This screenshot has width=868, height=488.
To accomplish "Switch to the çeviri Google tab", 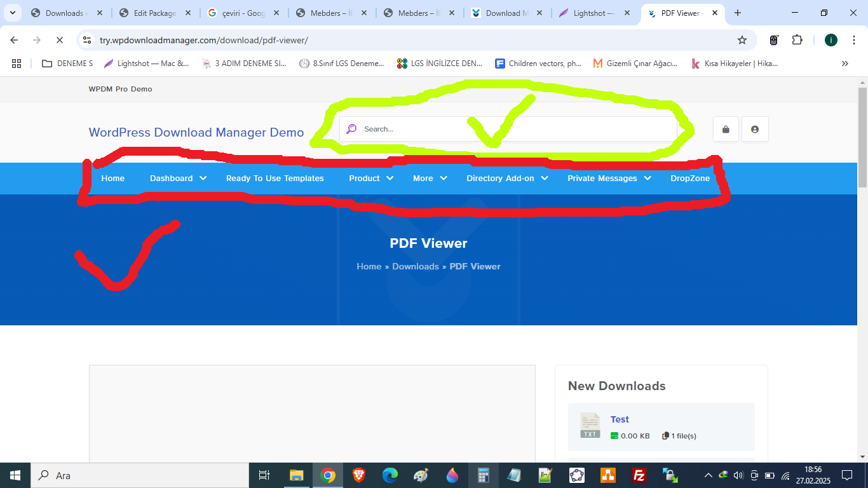I will pos(243,13).
